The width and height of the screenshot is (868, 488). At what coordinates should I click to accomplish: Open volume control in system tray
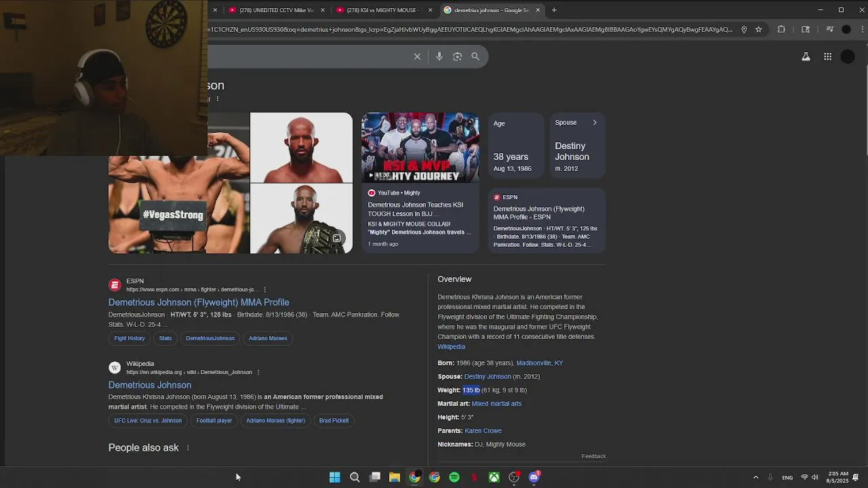pyautogui.click(x=814, y=477)
